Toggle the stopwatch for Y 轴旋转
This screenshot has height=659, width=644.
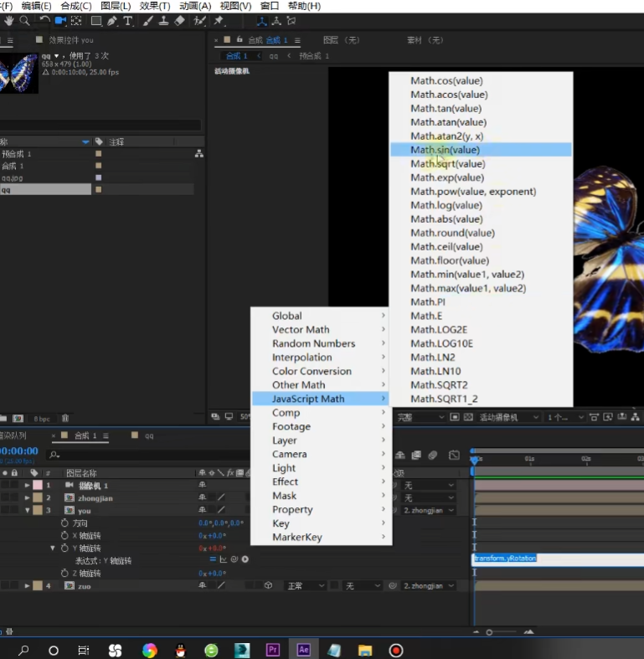pyautogui.click(x=64, y=548)
